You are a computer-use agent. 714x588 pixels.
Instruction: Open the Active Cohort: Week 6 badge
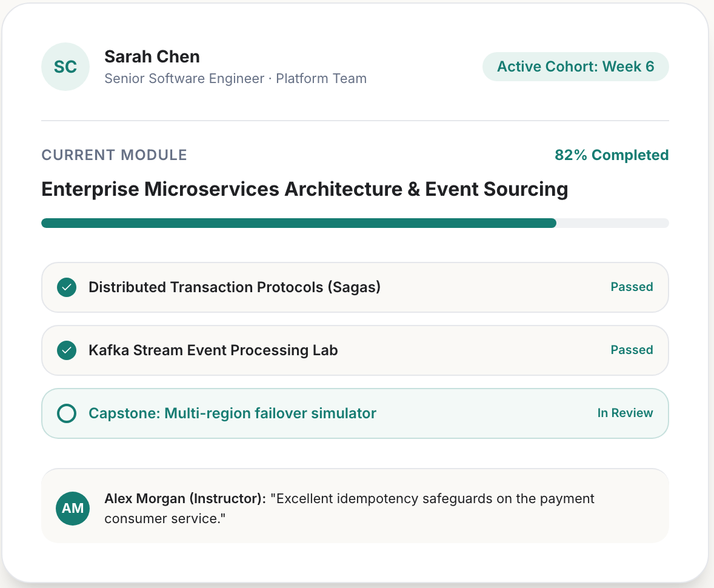576,67
